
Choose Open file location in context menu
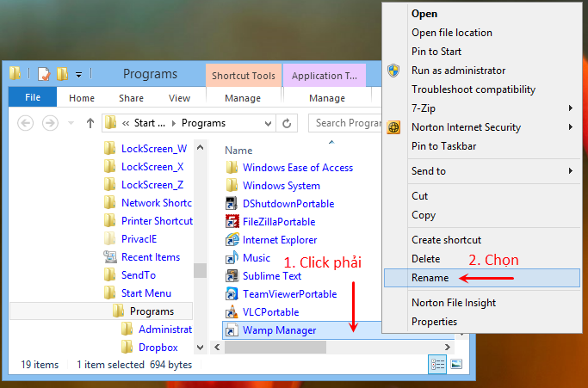(x=451, y=33)
